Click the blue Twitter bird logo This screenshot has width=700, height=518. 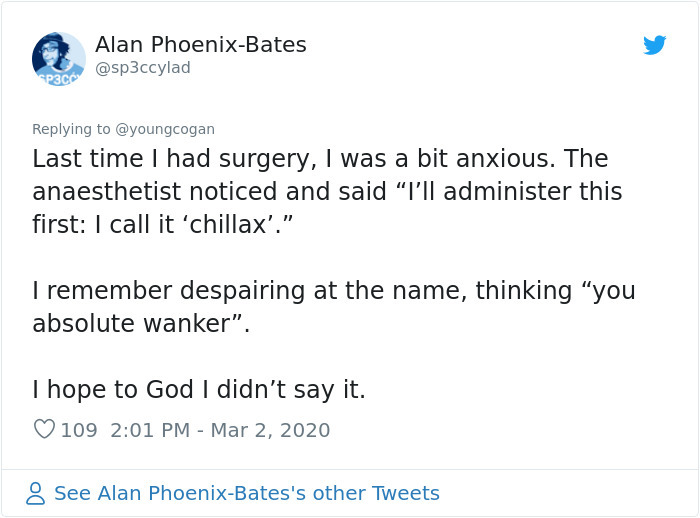pyautogui.click(x=654, y=45)
